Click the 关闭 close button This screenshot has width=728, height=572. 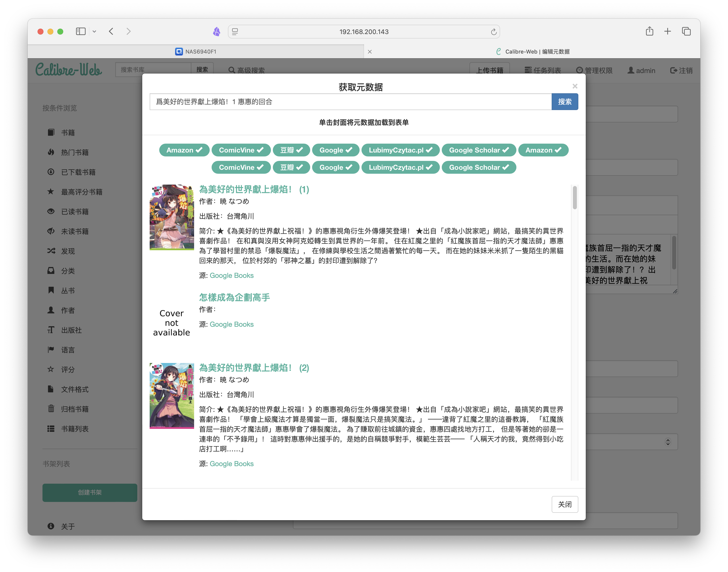[x=565, y=504]
